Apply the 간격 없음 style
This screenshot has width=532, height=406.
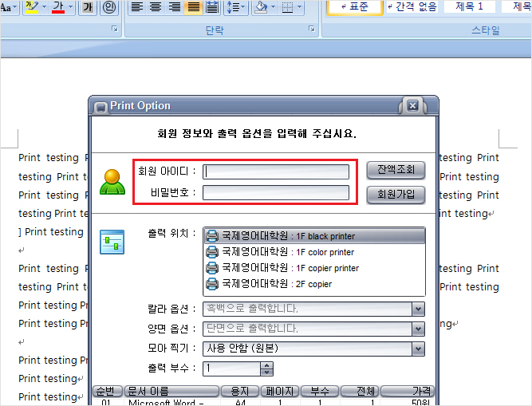tap(412, 7)
